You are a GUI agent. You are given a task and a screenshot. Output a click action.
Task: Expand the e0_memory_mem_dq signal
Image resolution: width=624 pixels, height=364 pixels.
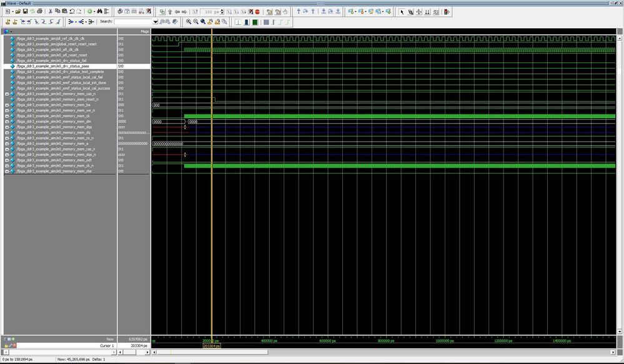point(7,132)
